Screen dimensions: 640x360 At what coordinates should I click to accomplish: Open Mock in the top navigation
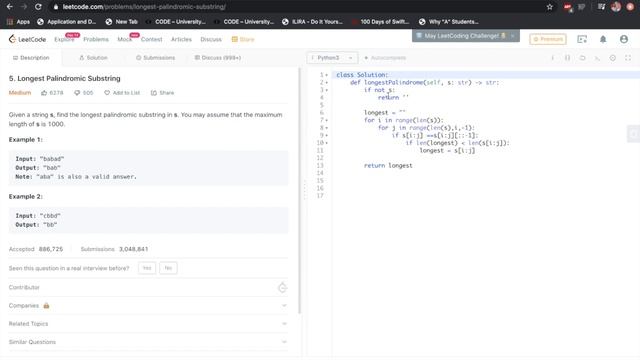click(x=124, y=40)
